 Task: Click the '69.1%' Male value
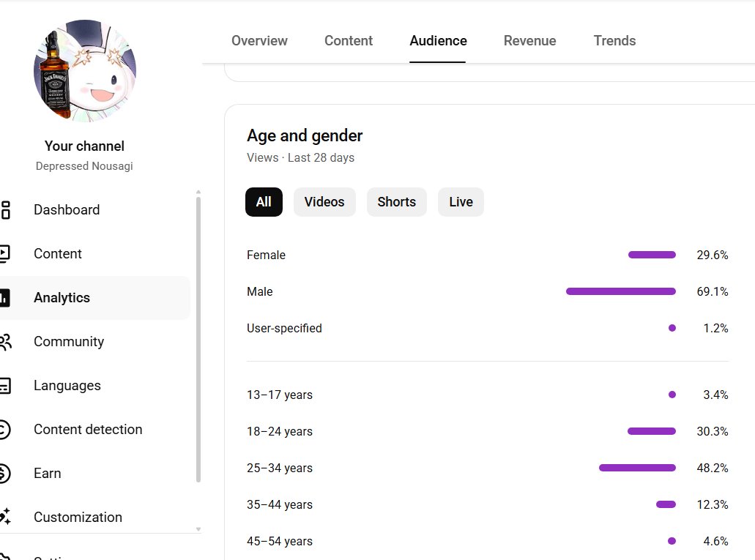click(712, 291)
